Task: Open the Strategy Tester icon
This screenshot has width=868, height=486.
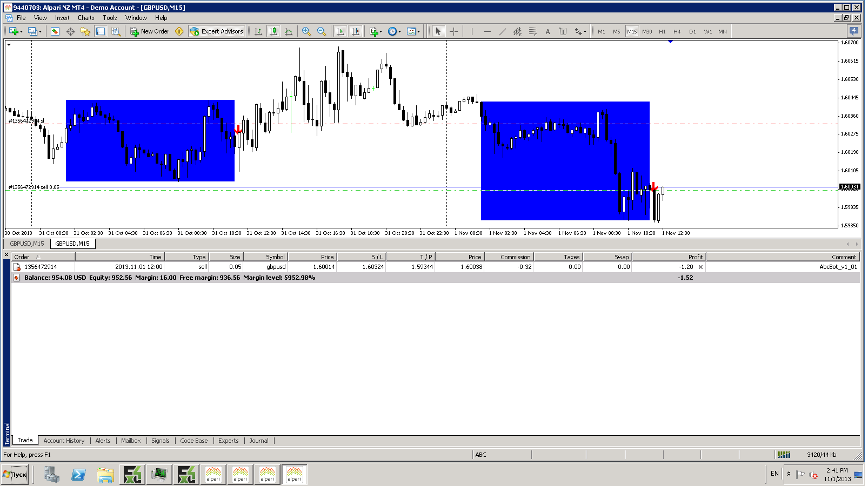Action: [116, 31]
